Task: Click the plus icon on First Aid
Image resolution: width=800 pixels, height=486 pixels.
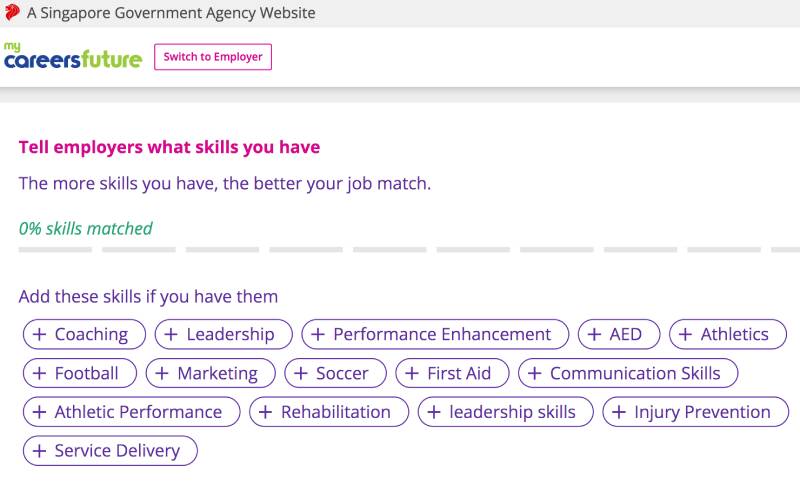Action: (x=412, y=373)
